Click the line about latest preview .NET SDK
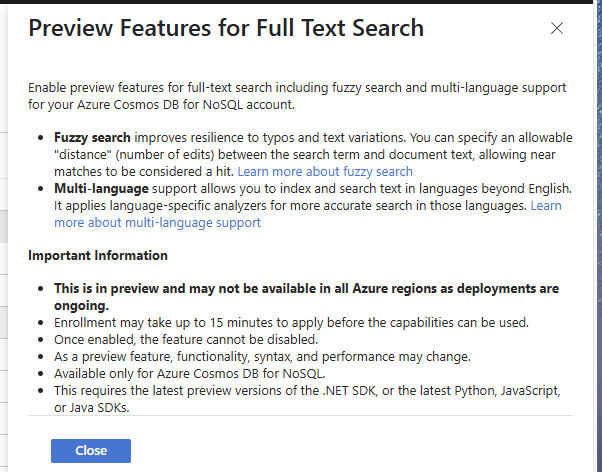 [x=307, y=399]
